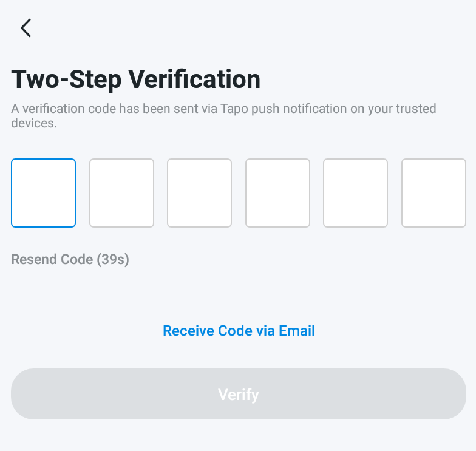Tap the last digit entry field
476x451 pixels.
433,193
